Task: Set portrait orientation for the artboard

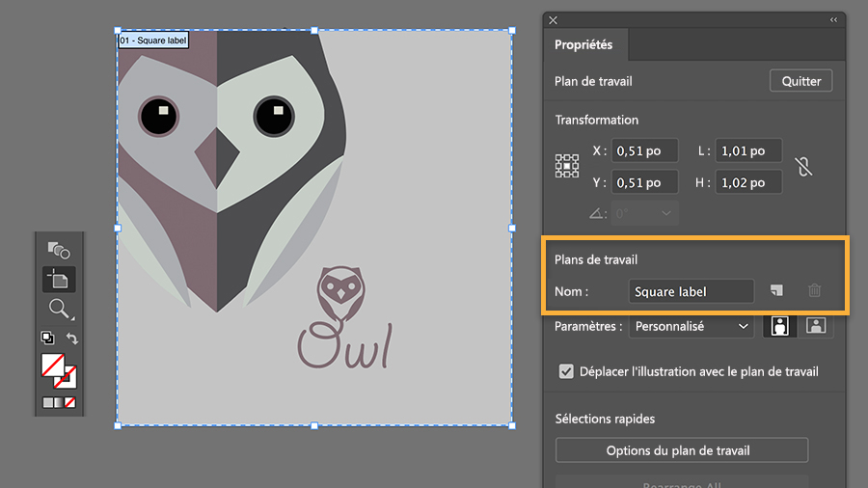Action: (x=780, y=326)
